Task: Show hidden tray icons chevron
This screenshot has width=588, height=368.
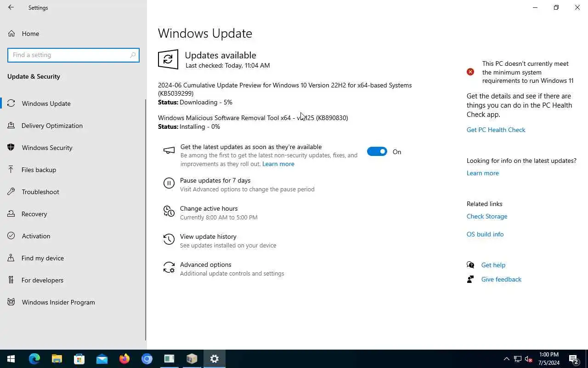Action: coord(507,359)
